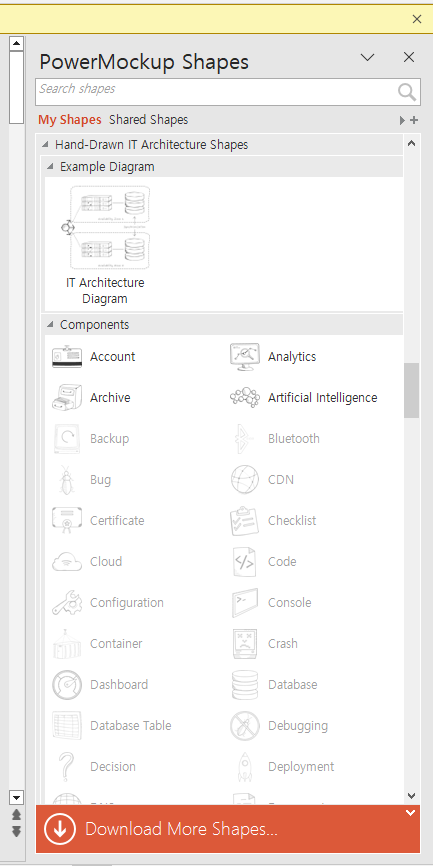
Task: Click Download More Shapes button
Action: [x=228, y=829]
